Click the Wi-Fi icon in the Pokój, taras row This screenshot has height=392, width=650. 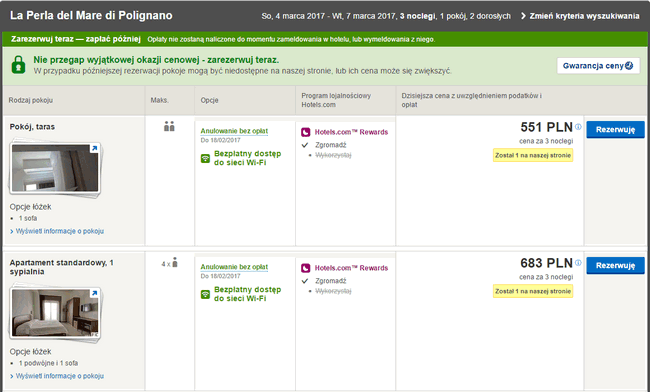pyautogui.click(x=205, y=158)
